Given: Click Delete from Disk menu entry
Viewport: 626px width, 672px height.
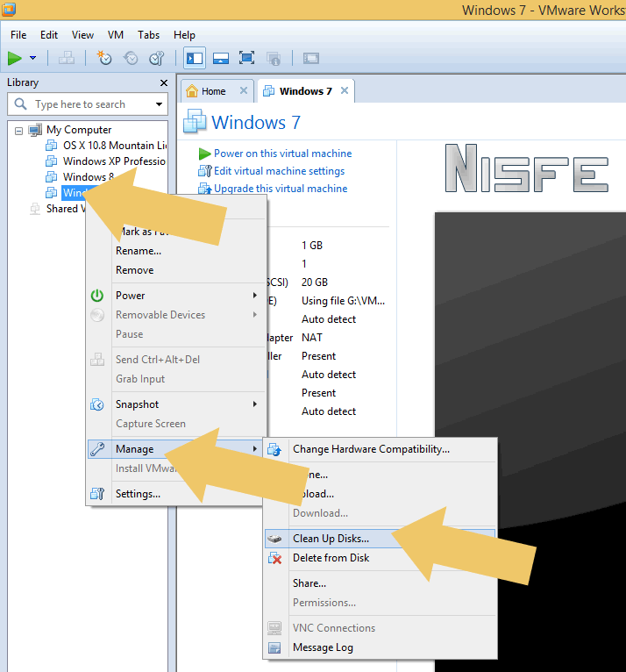Looking at the screenshot, I should coord(331,558).
